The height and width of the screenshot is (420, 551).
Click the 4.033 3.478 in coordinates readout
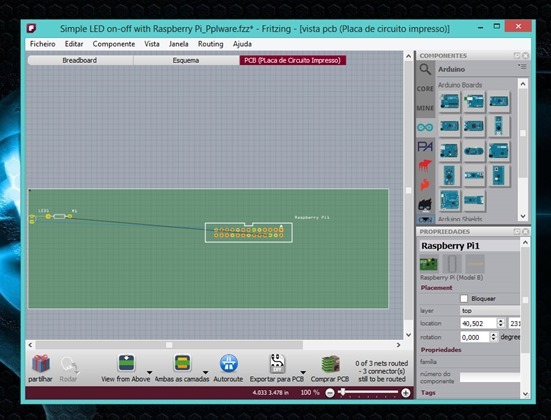(271, 393)
